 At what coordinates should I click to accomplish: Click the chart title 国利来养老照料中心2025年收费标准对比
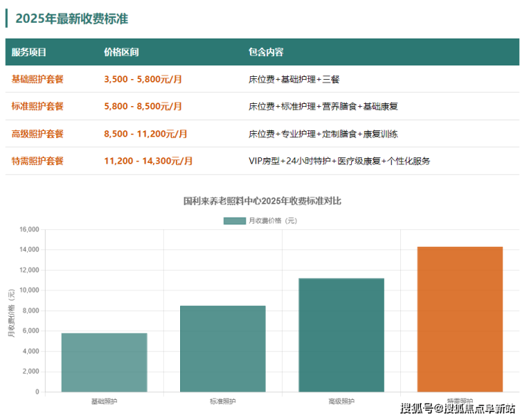click(x=262, y=201)
